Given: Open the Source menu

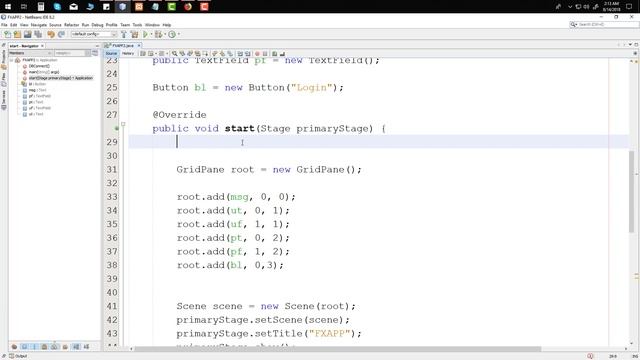Looking at the screenshot, I should (x=55, y=25).
